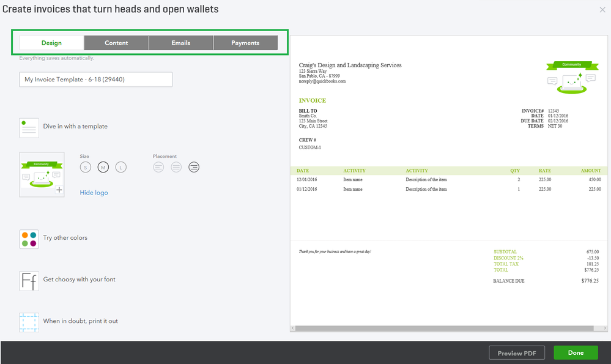
Task: Select small logo size S
Action: point(86,167)
